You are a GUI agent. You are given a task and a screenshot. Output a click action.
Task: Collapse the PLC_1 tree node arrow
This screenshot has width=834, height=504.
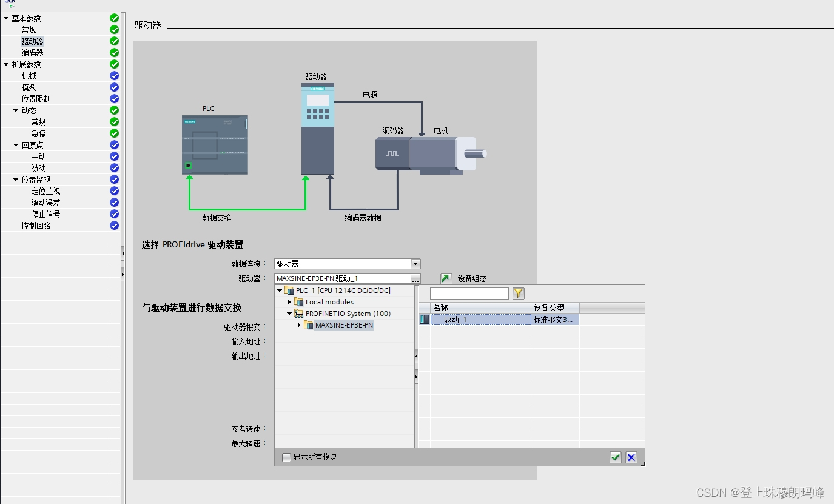pos(280,291)
